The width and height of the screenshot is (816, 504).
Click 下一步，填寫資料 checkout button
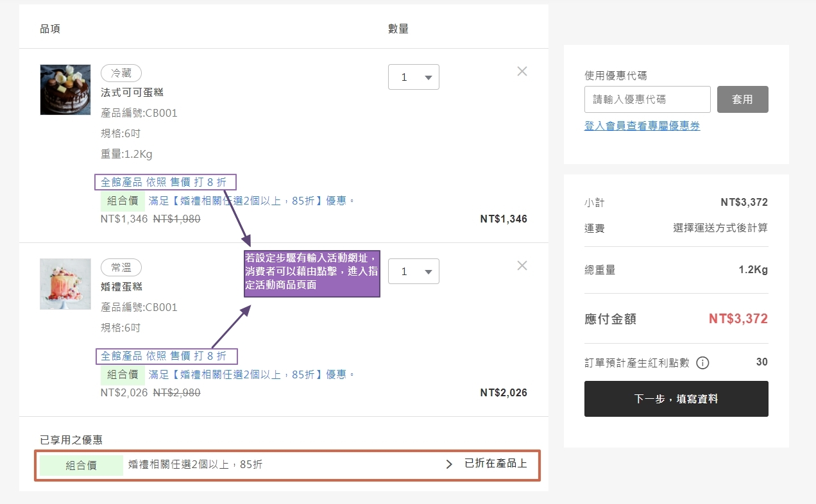tap(676, 399)
